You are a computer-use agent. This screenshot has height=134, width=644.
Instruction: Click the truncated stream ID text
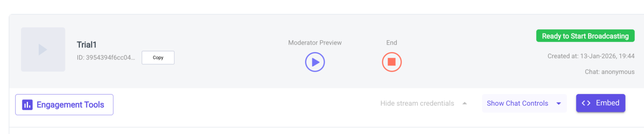point(106,58)
